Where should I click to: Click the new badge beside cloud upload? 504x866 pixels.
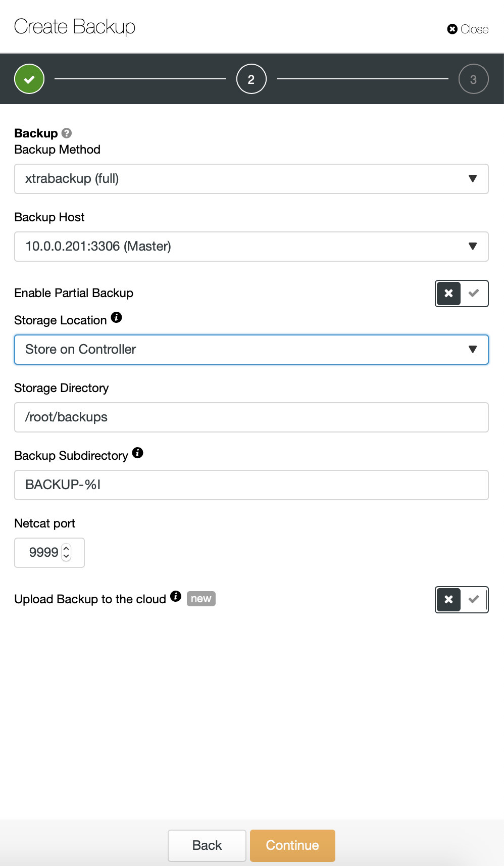[x=201, y=599]
